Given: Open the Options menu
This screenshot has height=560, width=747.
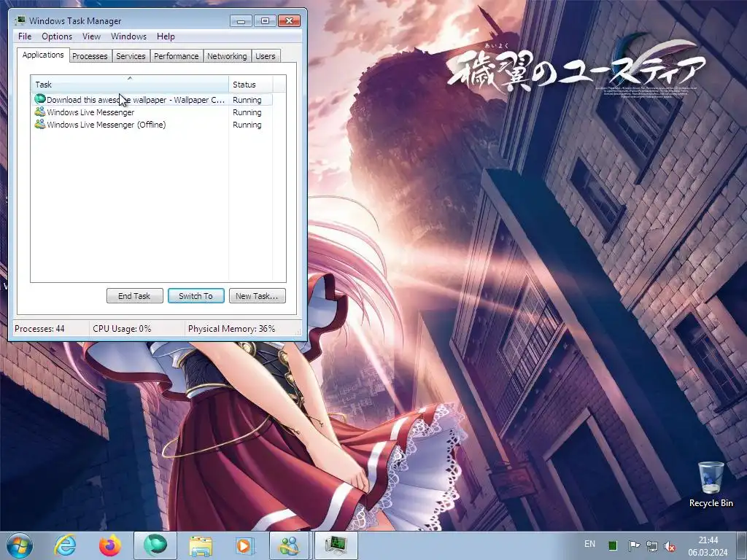Looking at the screenshot, I should (57, 36).
